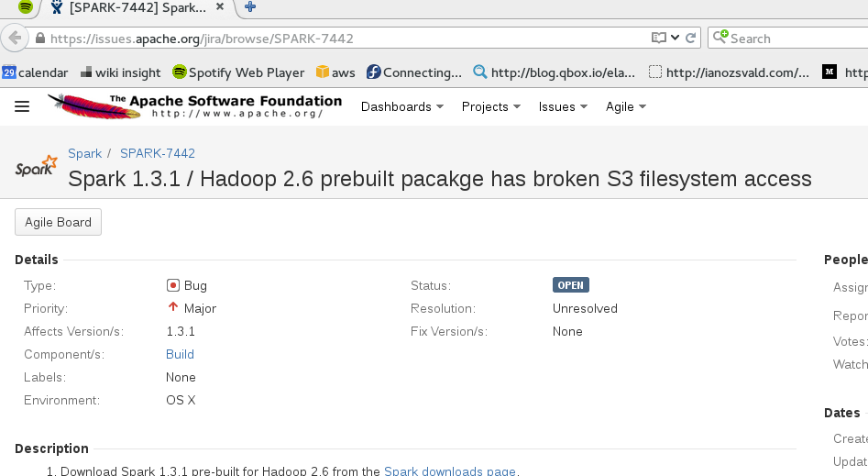Open the Spark breadcrumb link
The image size is (868, 476).
[84, 153]
